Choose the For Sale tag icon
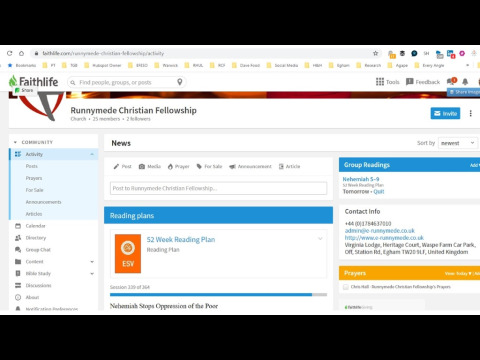The width and height of the screenshot is (480, 360). [199, 166]
